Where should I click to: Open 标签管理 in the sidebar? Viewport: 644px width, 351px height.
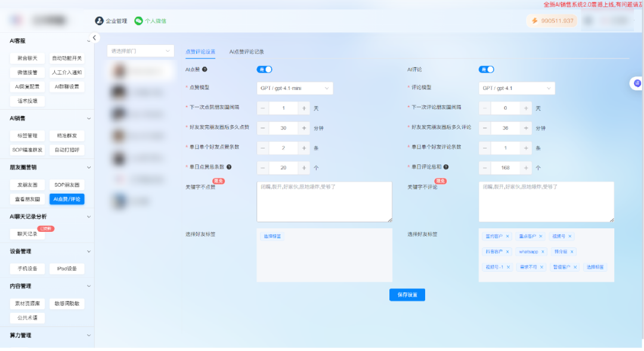click(x=27, y=135)
